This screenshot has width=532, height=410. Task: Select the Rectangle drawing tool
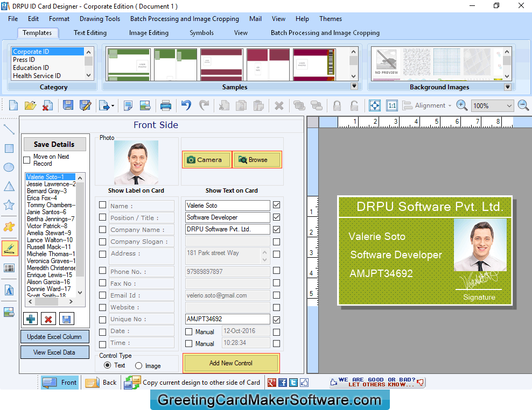coord(9,148)
